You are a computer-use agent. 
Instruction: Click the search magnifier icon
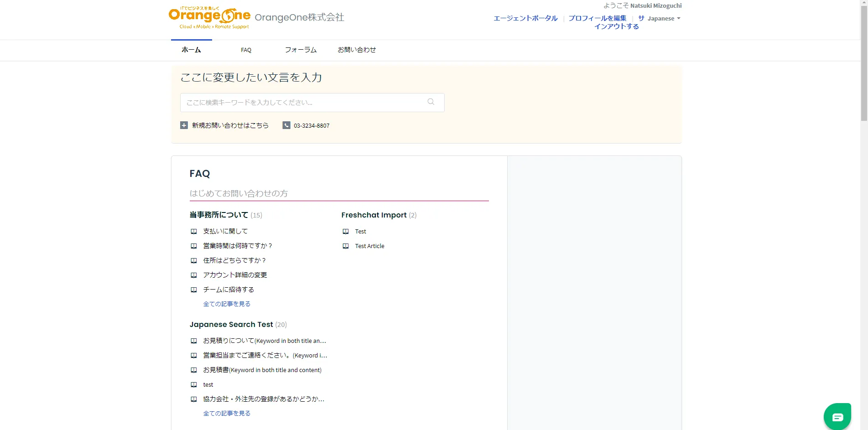[431, 102]
